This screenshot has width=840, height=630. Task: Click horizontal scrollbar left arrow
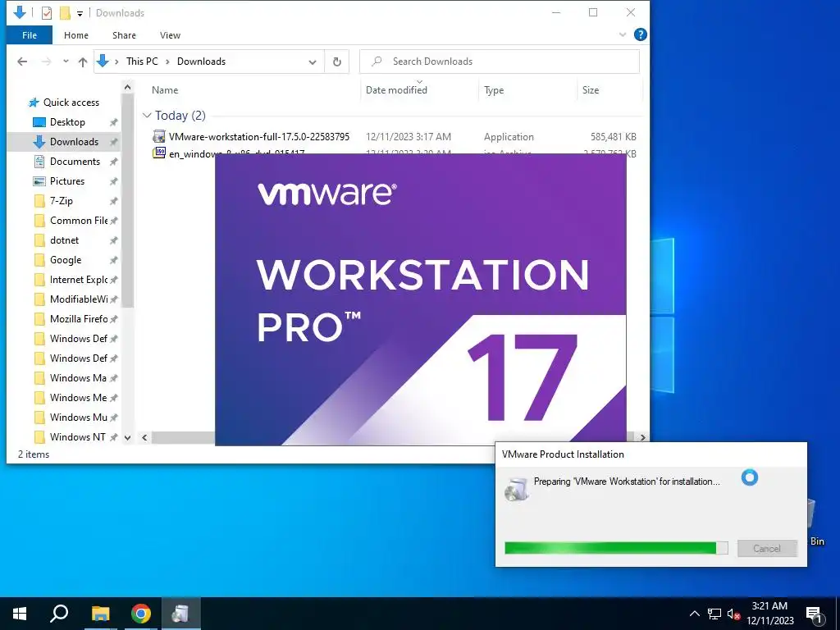pos(144,438)
